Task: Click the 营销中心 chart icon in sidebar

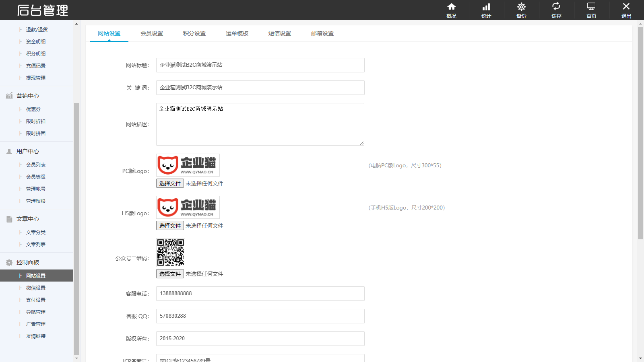Action: click(x=9, y=96)
